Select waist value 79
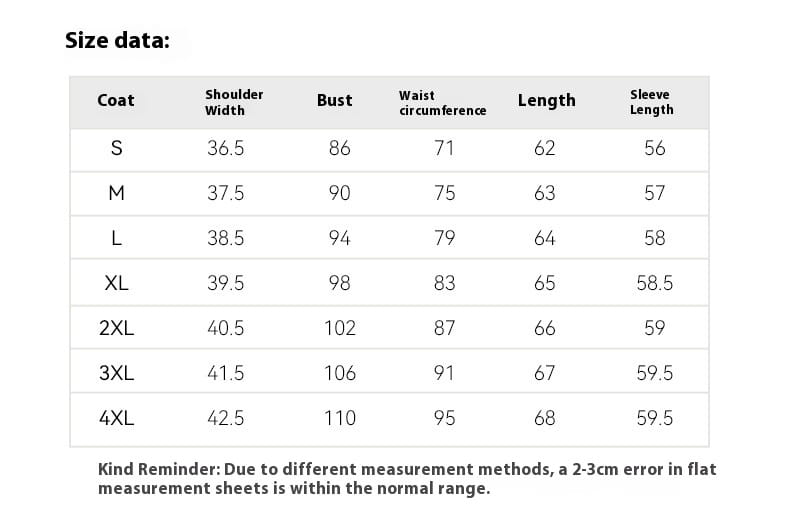The height and width of the screenshot is (510, 790). [x=445, y=238]
